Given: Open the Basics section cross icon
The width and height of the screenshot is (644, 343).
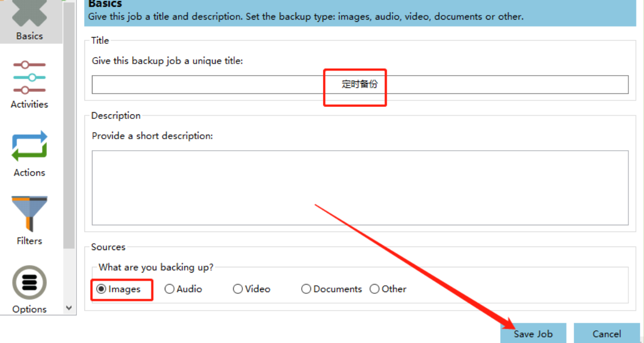Looking at the screenshot, I should point(29,13).
